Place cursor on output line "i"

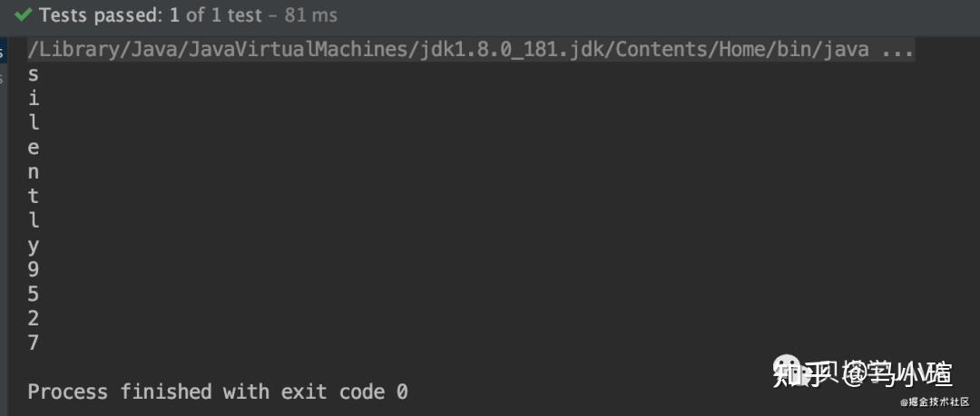[x=34, y=98]
